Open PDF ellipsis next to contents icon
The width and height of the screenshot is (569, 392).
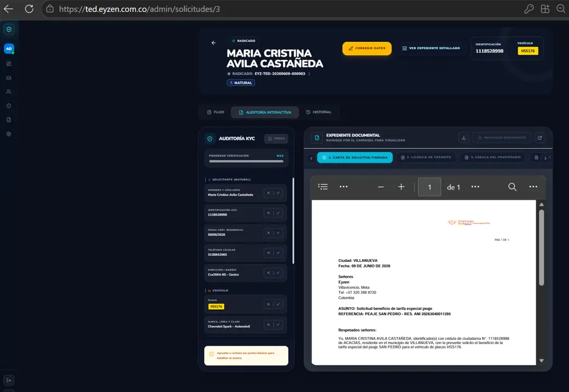point(343,187)
